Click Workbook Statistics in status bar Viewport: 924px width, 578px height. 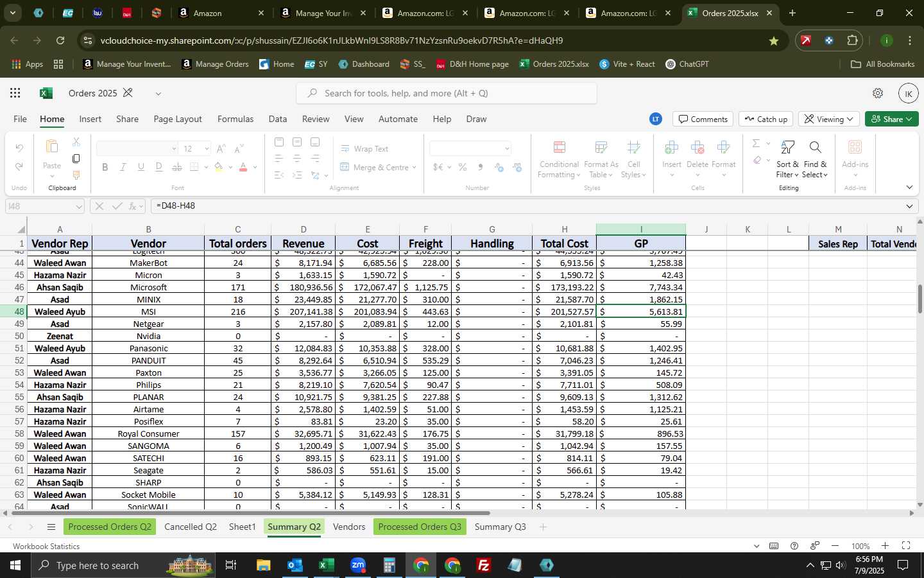[x=46, y=547]
